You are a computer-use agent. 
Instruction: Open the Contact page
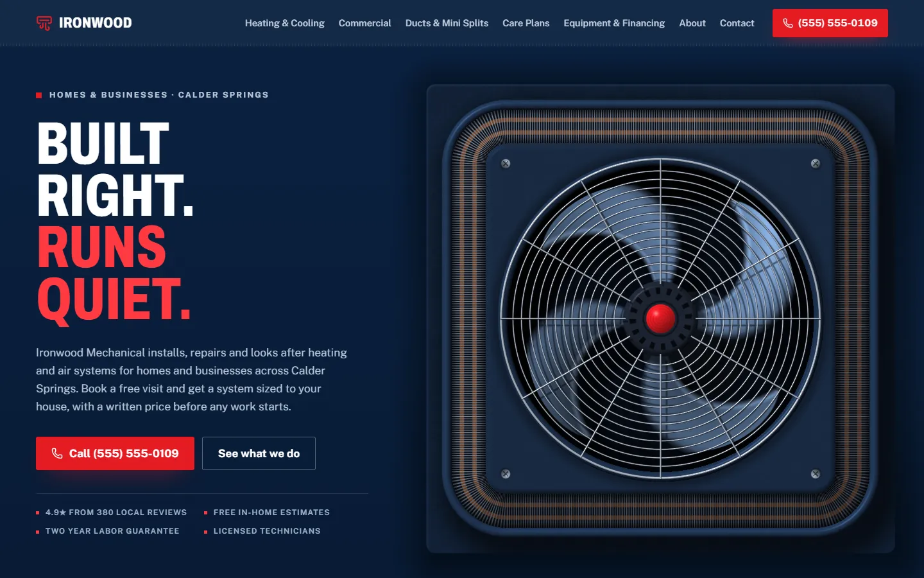pos(737,23)
